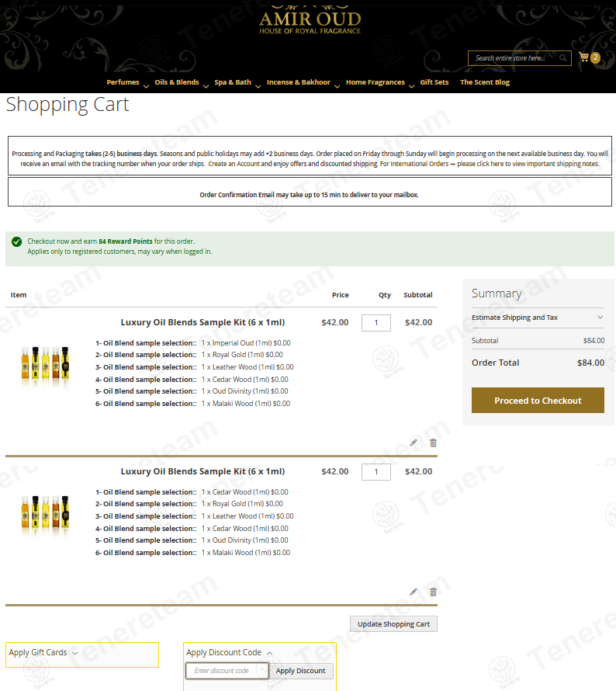Remove the second Sample Kit with trash icon

[433, 592]
